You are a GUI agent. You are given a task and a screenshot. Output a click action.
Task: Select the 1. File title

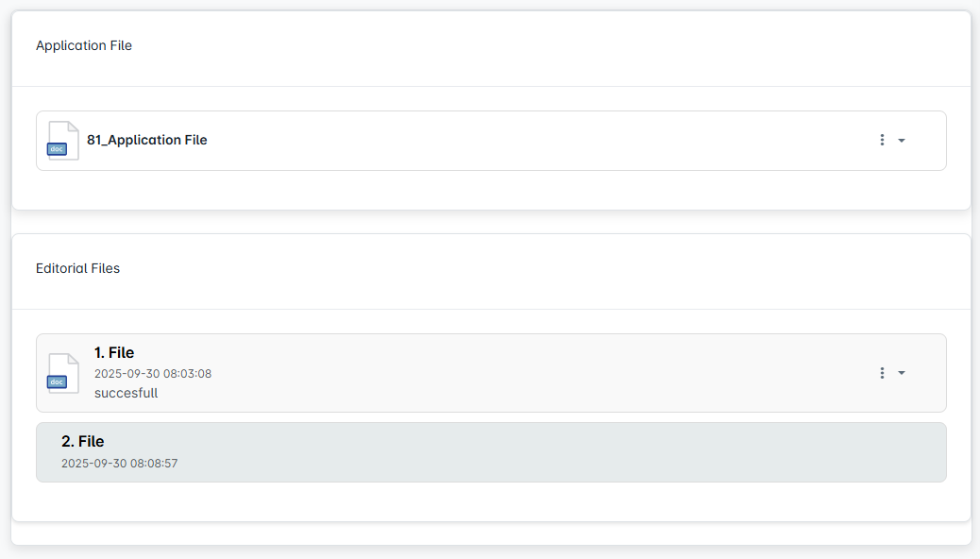pyautogui.click(x=114, y=353)
